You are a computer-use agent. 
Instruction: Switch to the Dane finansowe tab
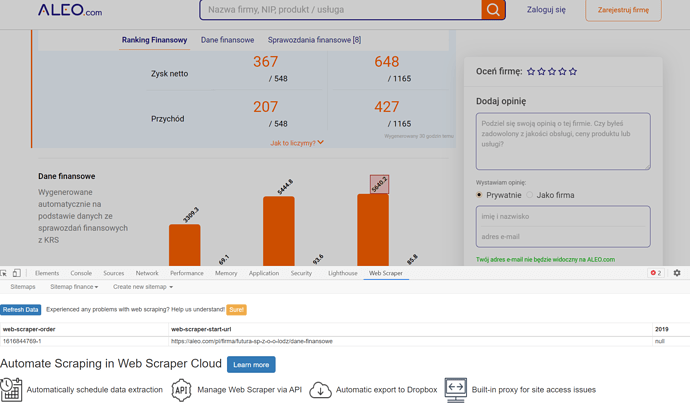[x=227, y=40]
